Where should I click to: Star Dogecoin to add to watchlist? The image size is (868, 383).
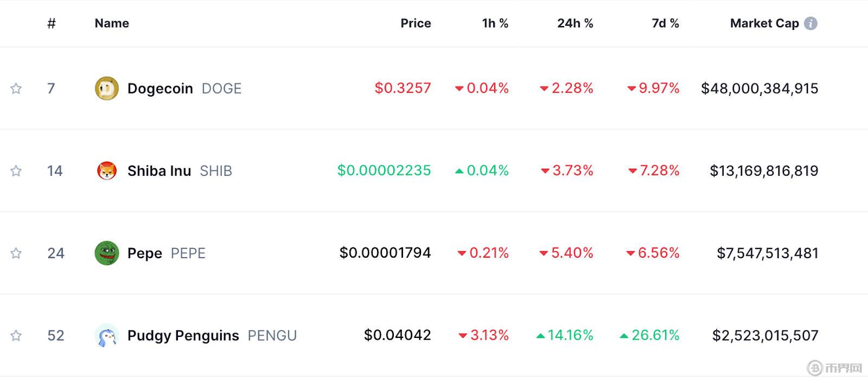point(16,88)
